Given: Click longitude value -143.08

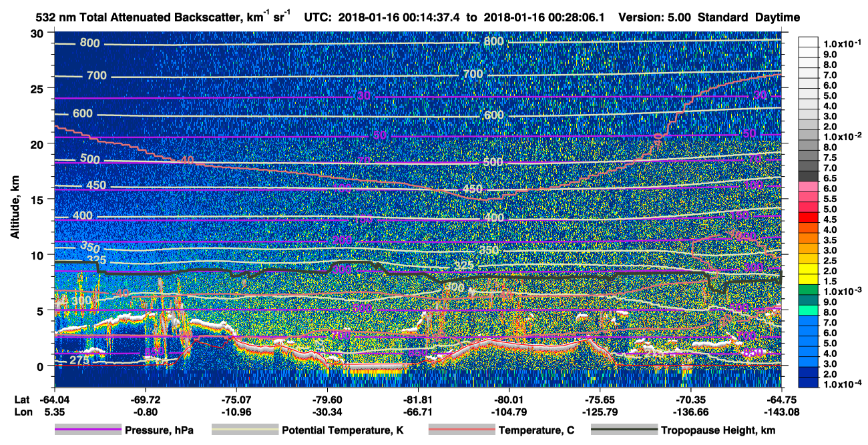Looking at the screenshot, I should pyautogui.click(x=781, y=412).
